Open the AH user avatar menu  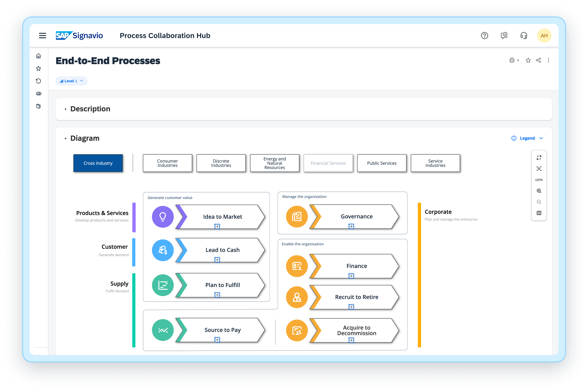pyautogui.click(x=544, y=35)
